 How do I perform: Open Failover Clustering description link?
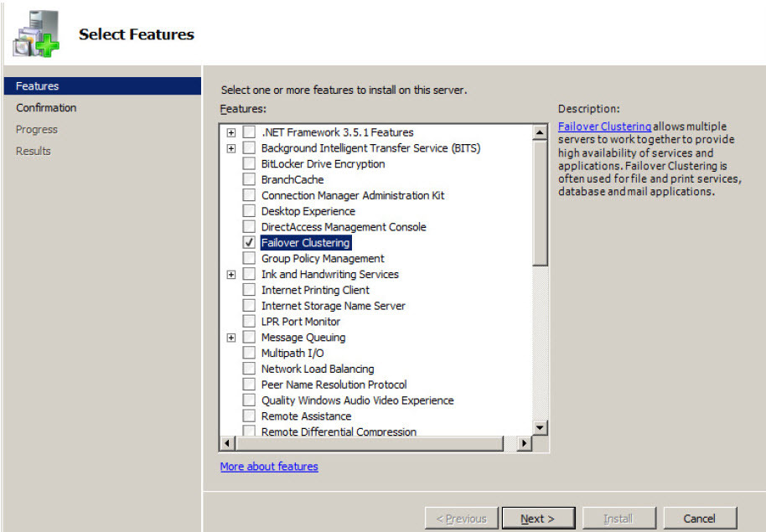(x=604, y=127)
